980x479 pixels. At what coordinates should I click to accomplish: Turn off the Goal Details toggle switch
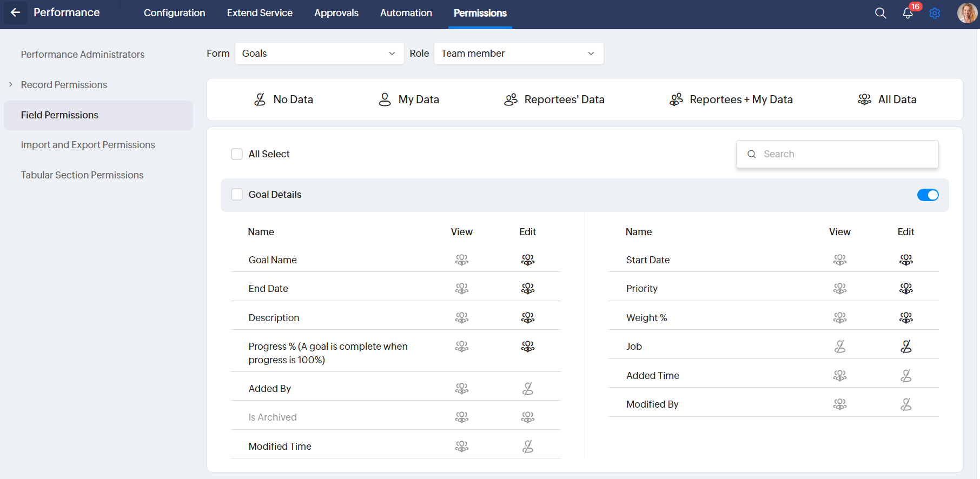(x=928, y=195)
